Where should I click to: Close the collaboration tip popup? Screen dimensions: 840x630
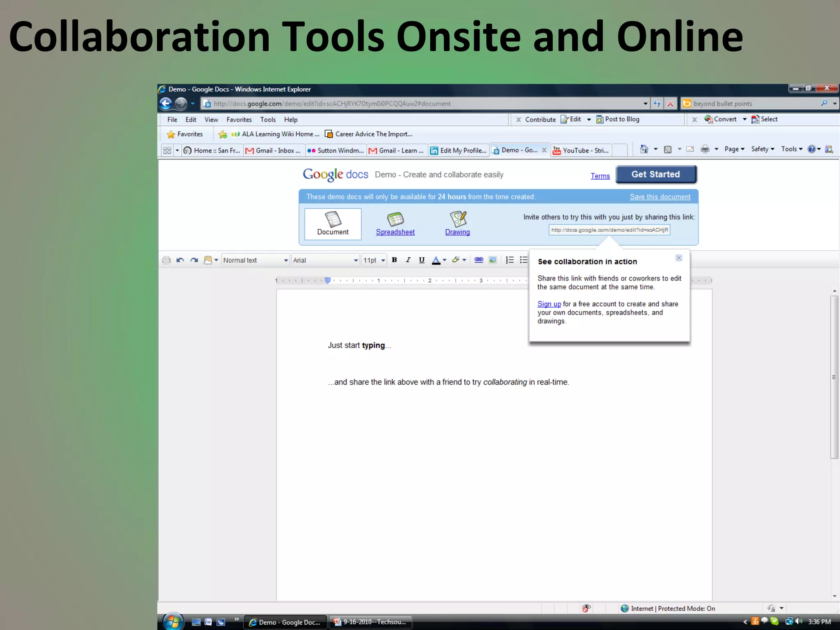[679, 258]
